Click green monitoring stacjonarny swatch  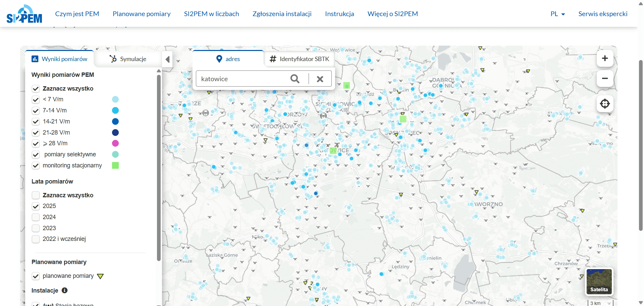point(115,165)
